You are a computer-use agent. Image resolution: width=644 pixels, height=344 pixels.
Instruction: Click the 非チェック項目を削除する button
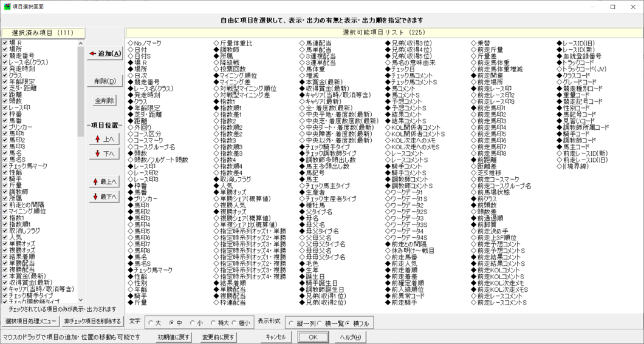(x=92, y=322)
